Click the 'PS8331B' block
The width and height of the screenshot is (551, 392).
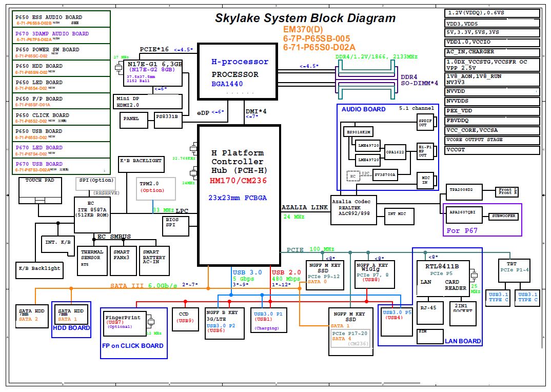(168, 120)
